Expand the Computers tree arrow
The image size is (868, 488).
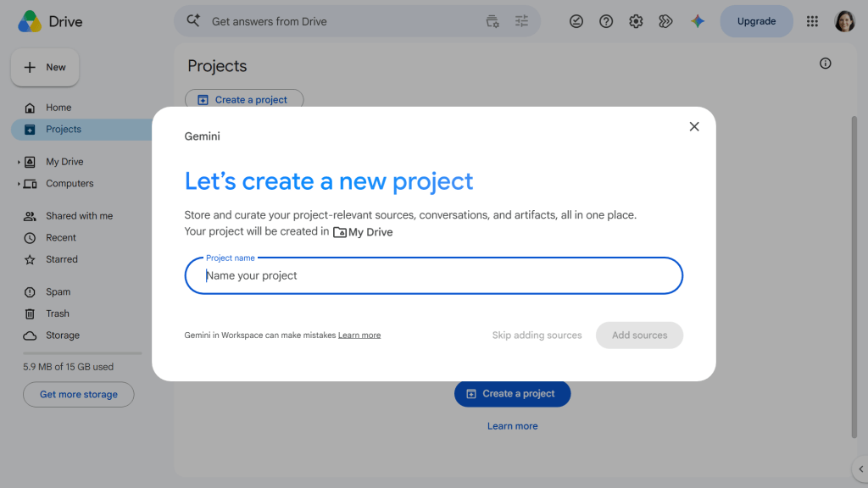[x=19, y=184]
